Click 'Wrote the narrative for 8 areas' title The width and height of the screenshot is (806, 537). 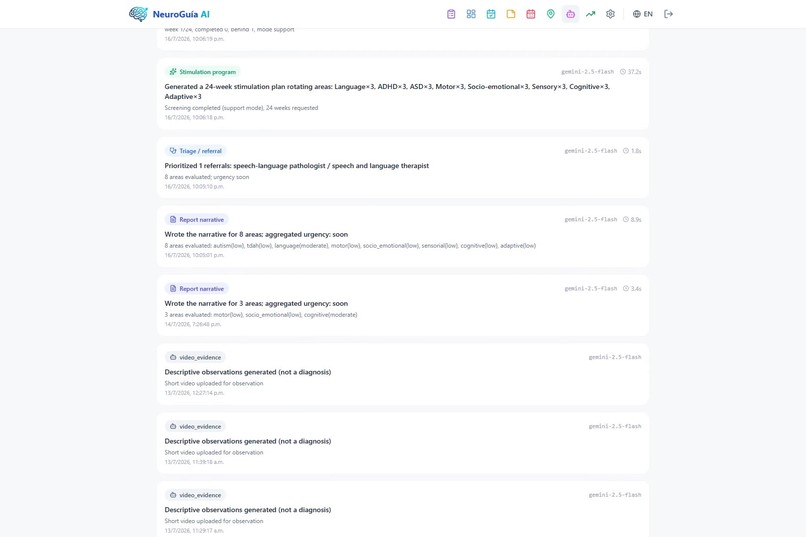click(256, 234)
